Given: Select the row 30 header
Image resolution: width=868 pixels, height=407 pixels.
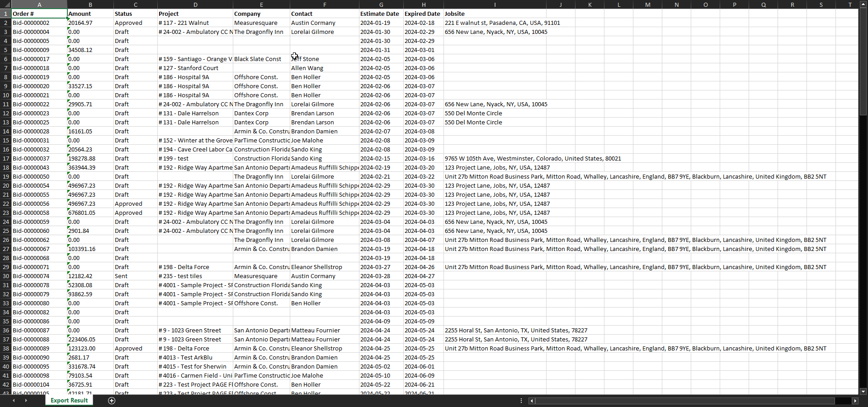Looking at the screenshot, I should [x=5, y=276].
